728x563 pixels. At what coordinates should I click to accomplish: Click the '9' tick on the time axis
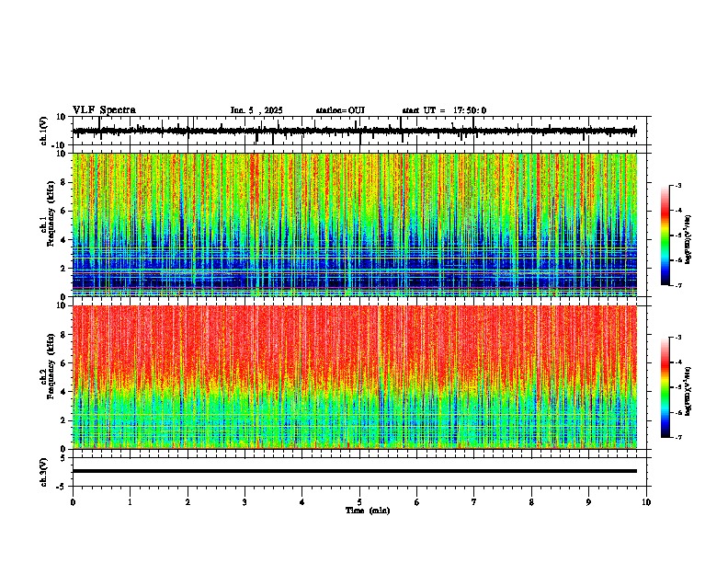pyautogui.click(x=588, y=502)
